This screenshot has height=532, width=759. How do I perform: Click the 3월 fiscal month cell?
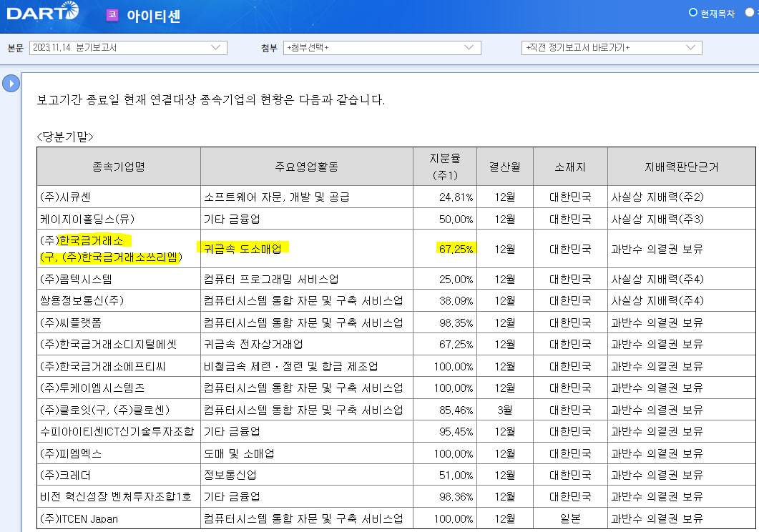[505, 410]
